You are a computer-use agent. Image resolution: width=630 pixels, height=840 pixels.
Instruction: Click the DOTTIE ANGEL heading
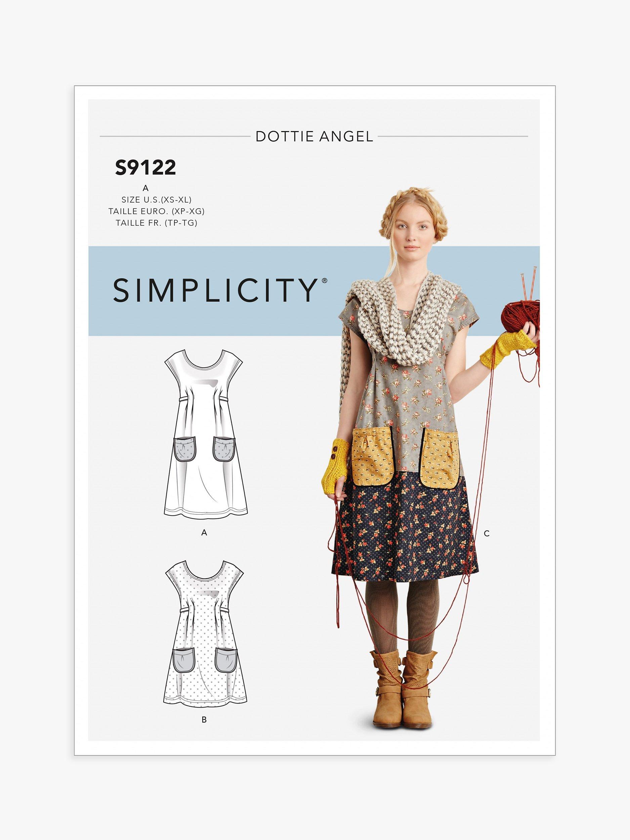tap(314, 136)
